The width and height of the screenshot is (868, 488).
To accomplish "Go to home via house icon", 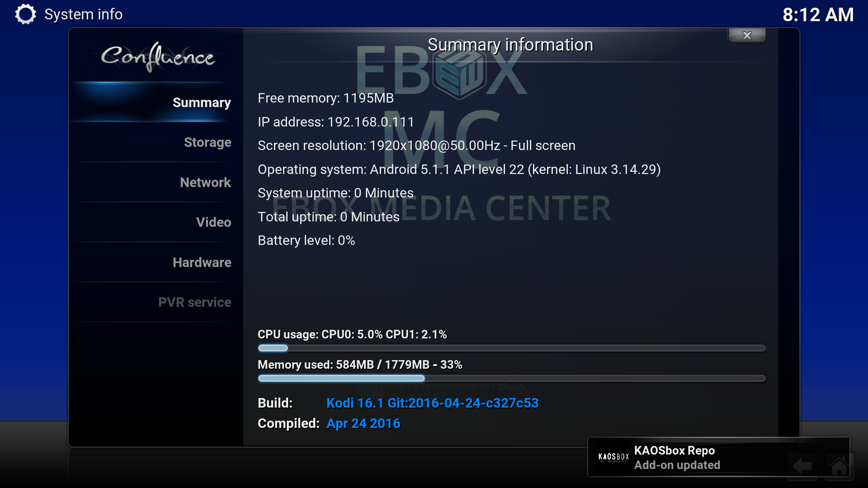I will coord(839,465).
